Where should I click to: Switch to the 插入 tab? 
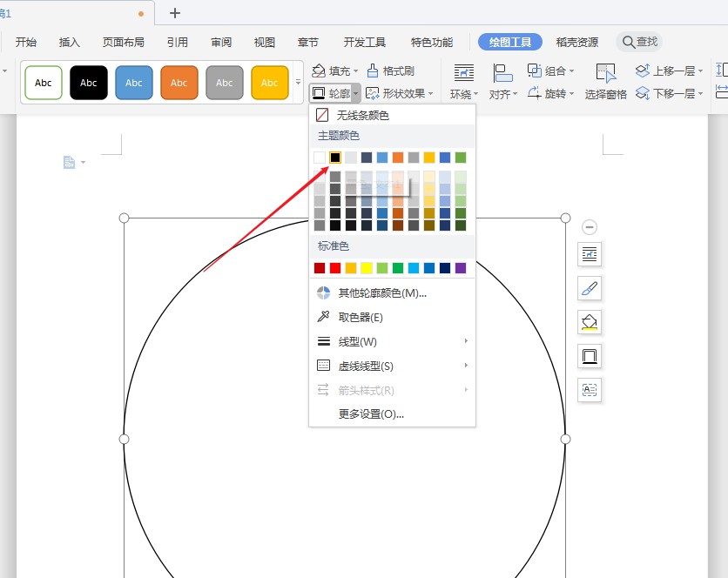70,43
